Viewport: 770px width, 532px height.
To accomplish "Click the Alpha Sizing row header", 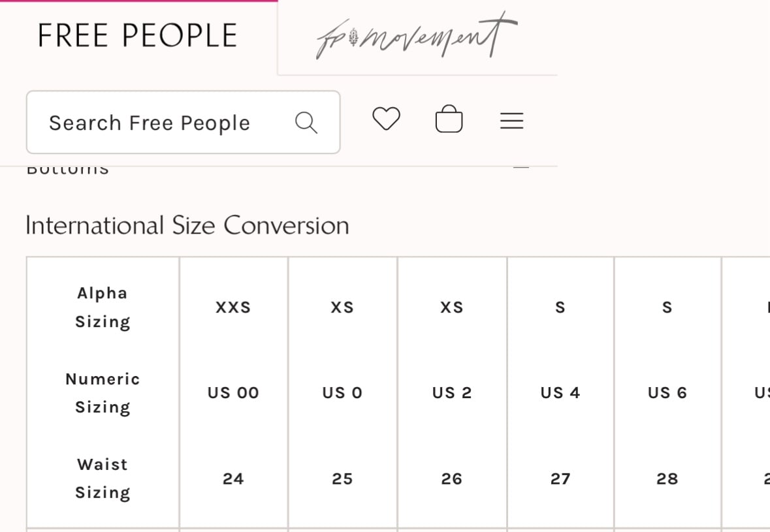I will click(103, 307).
